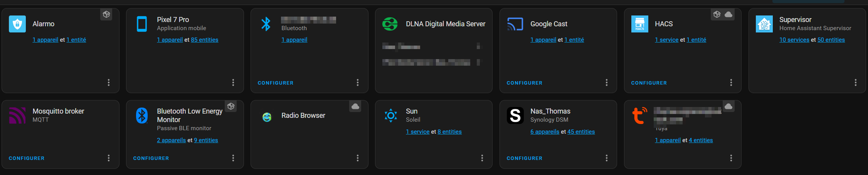Image resolution: width=868 pixels, height=175 pixels.
Task: Open the Bluetooth card three-dot menu
Action: (358, 83)
